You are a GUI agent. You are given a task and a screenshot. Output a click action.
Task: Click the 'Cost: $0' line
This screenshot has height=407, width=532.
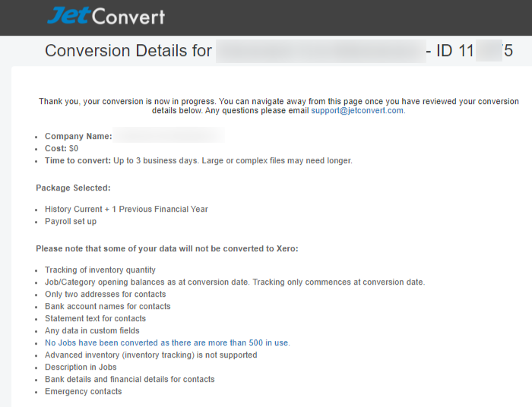coord(62,148)
